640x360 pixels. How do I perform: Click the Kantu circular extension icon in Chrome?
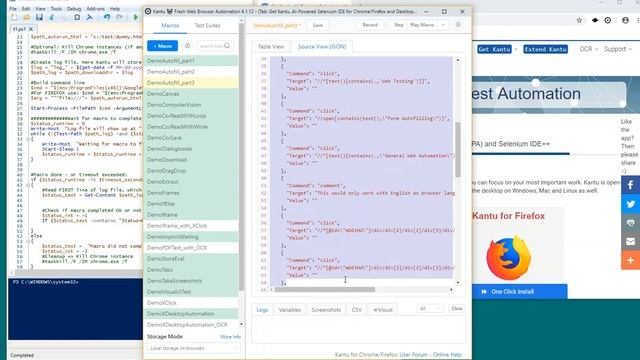pyautogui.click(x=608, y=20)
